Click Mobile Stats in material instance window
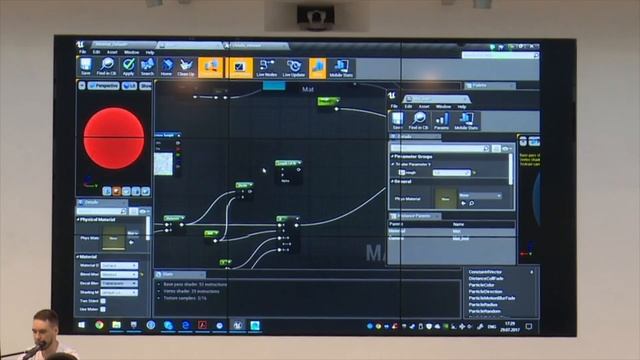The width and height of the screenshot is (640, 360). pyautogui.click(x=466, y=121)
